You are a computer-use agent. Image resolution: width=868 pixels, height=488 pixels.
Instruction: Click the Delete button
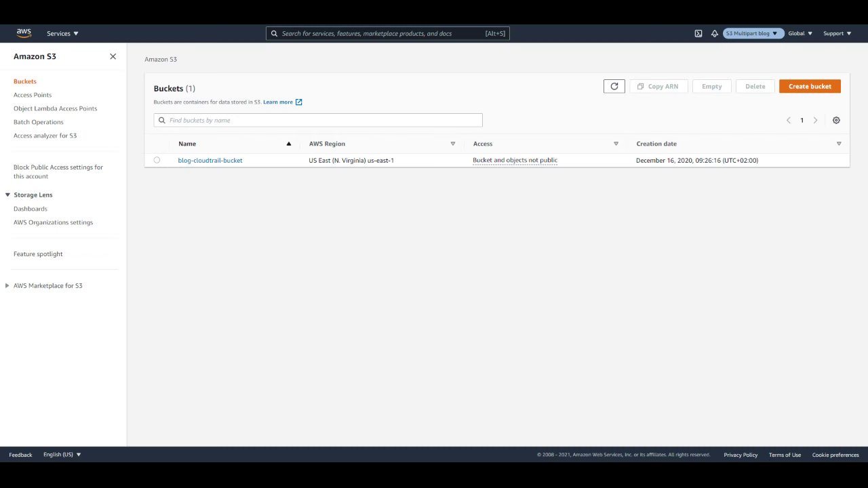755,86
